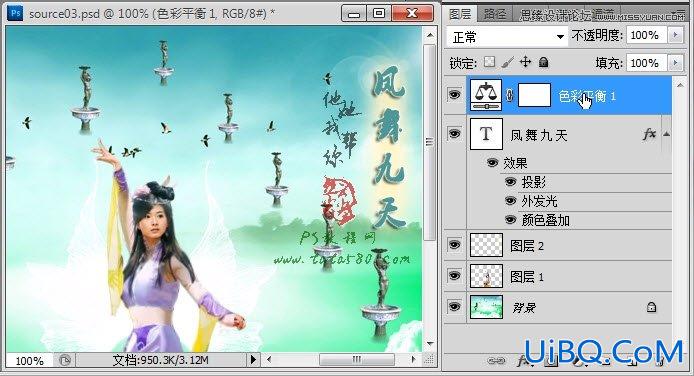The width and height of the screenshot is (694, 376).
Task: Click the horizontal scrollbar thumb
Action: coord(357,360)
